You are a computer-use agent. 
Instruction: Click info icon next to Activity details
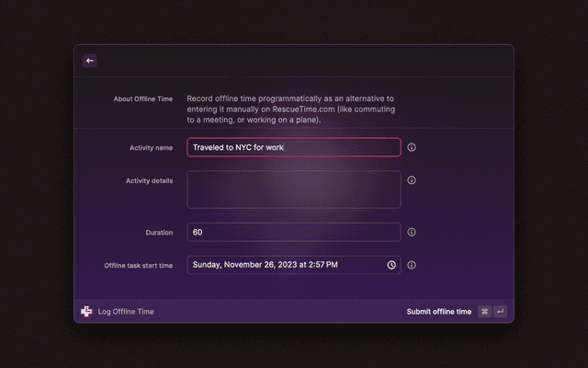point(412,180)
